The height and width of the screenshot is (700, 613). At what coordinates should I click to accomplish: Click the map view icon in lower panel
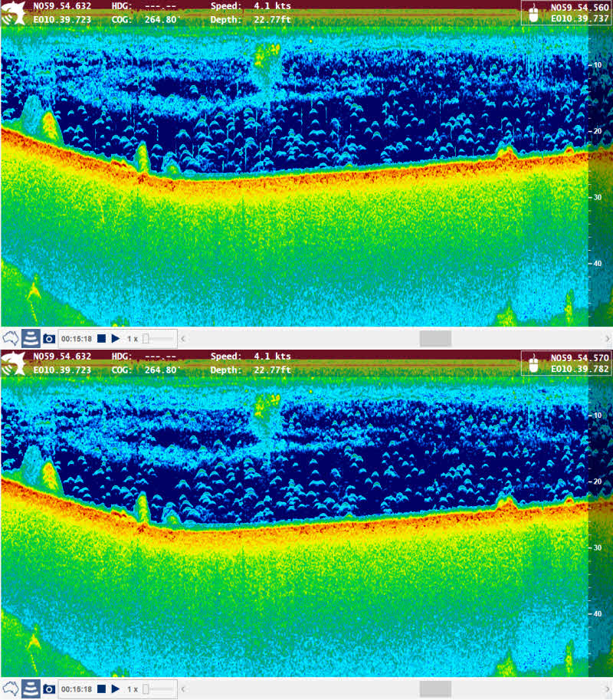click(x=10, y=688)
